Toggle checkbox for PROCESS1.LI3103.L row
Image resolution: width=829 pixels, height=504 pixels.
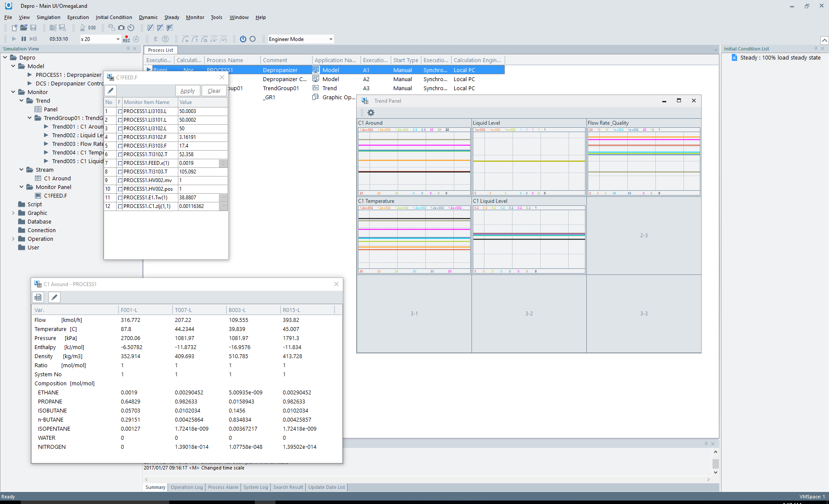[x=120, y=111]
